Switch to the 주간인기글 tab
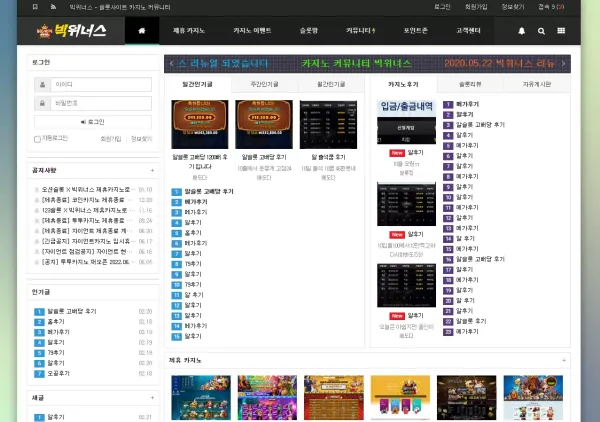Screen dimensions: 600x422 click(x=264, y=84)
